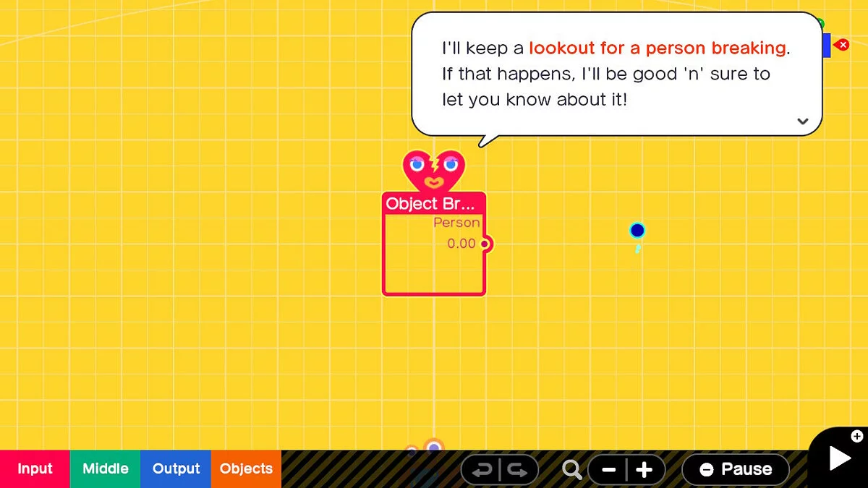Advance dialogue with the down chevron
Screen dimensions: 868x488
click(802, 121)
